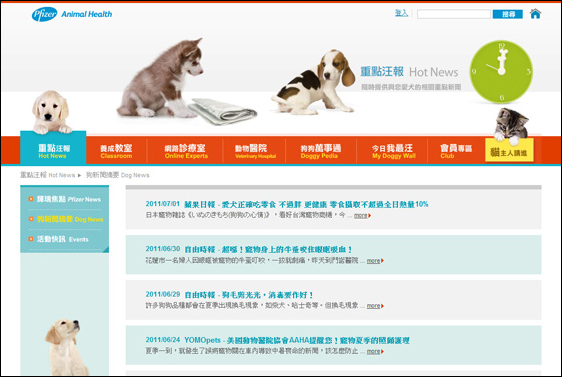Click the login link beside search box

401,13
